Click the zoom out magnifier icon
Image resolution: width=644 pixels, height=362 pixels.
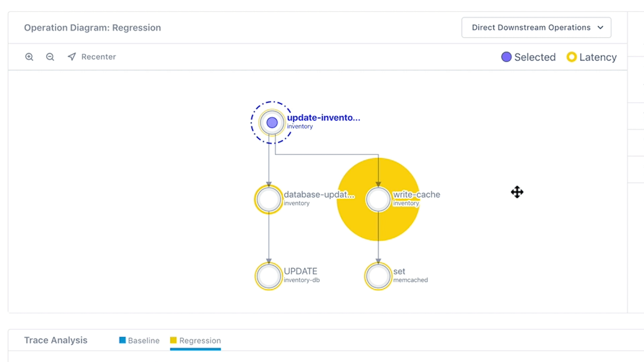click(50, 57)
